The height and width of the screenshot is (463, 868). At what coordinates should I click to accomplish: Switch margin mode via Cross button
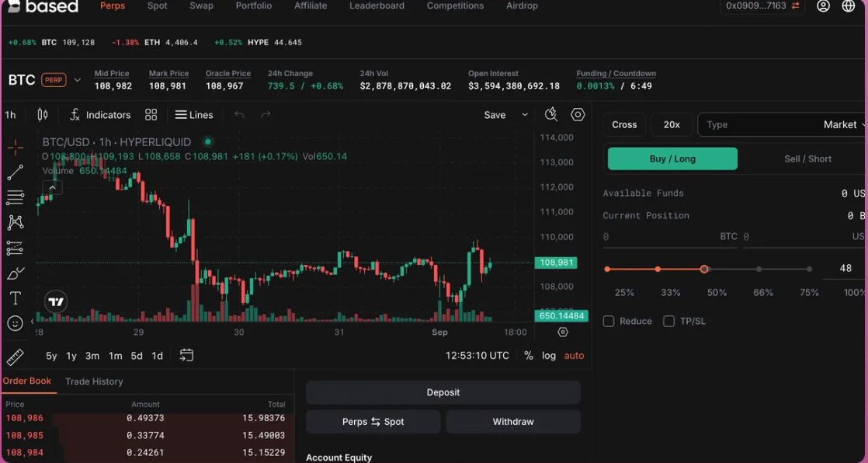[x=624, y=124]
